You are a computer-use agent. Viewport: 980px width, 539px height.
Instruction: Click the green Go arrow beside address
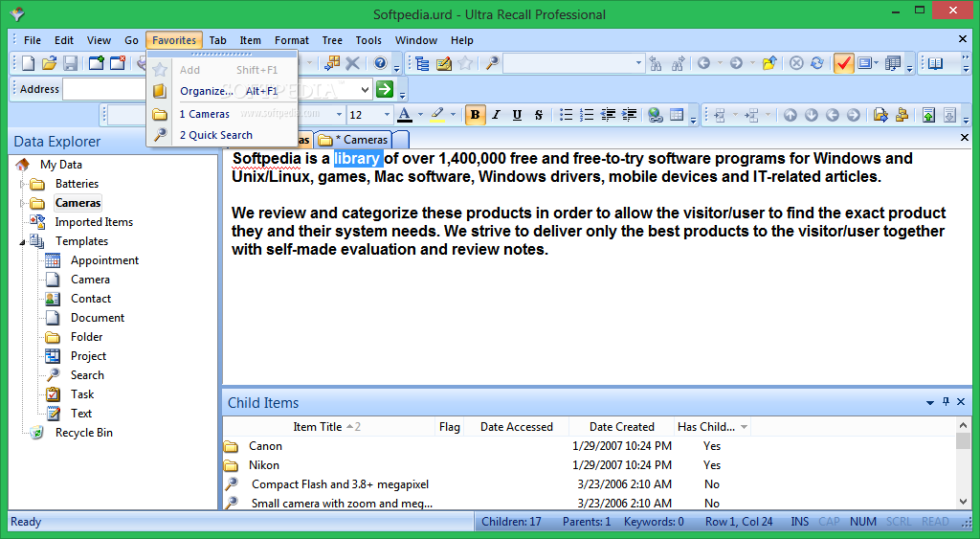385,89
